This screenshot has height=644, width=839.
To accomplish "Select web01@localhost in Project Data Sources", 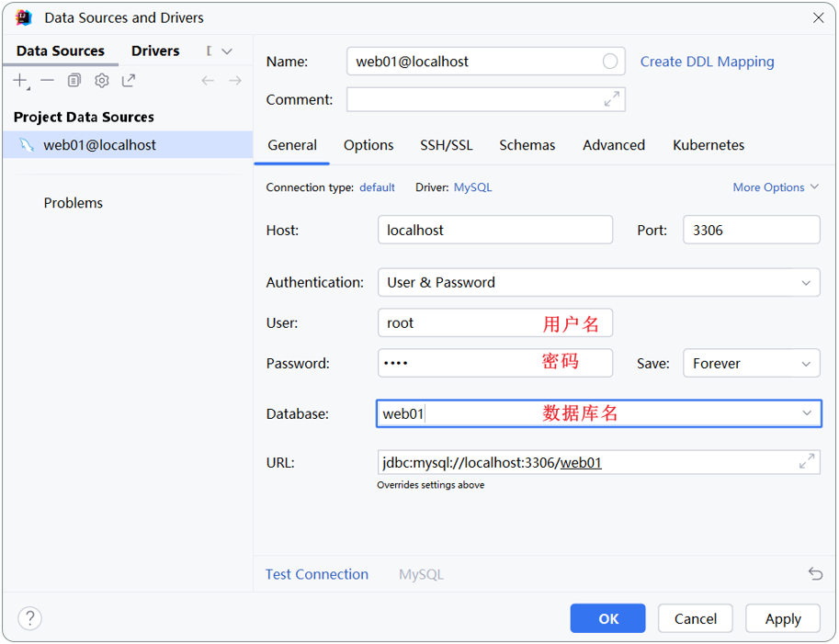I will tap(128, 145).
